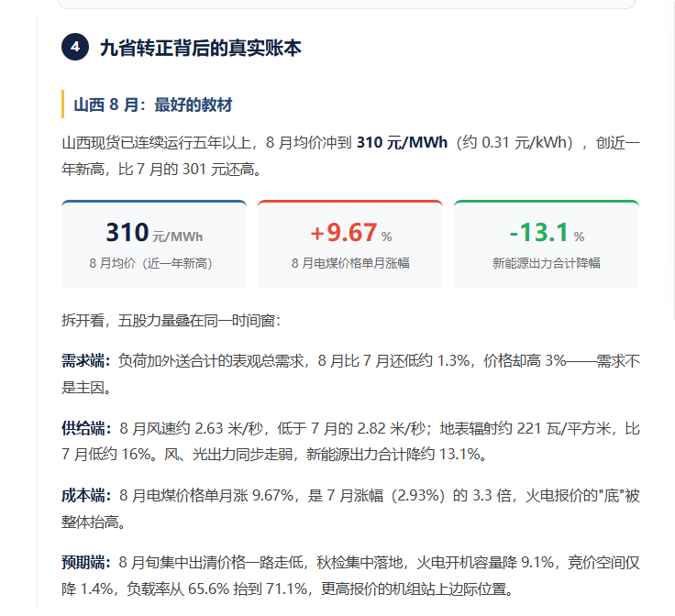Select the 310 元/MWh stat card
Viewport: 675px width, 616px height.
click(x=154, y=244)
